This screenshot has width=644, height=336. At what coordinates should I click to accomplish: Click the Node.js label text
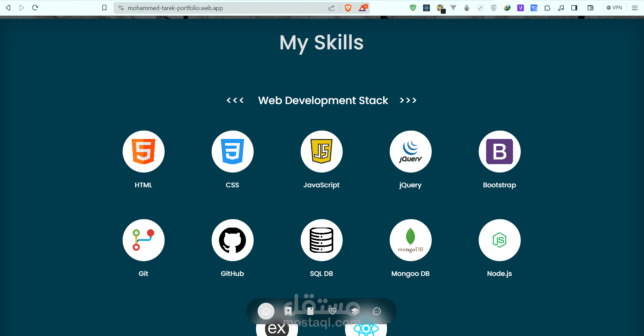tap(500, 274)
